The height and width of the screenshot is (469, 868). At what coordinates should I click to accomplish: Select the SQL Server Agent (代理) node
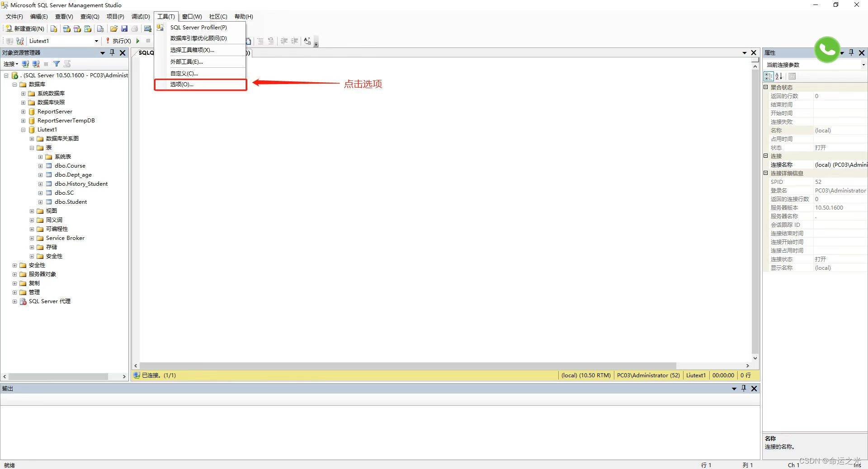coord(49,301)
